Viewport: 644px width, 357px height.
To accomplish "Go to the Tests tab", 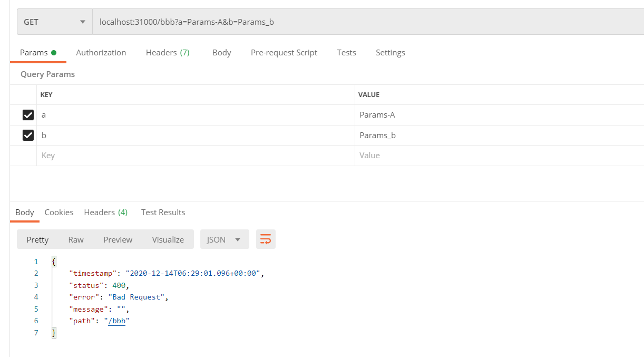I will (346, 52).
